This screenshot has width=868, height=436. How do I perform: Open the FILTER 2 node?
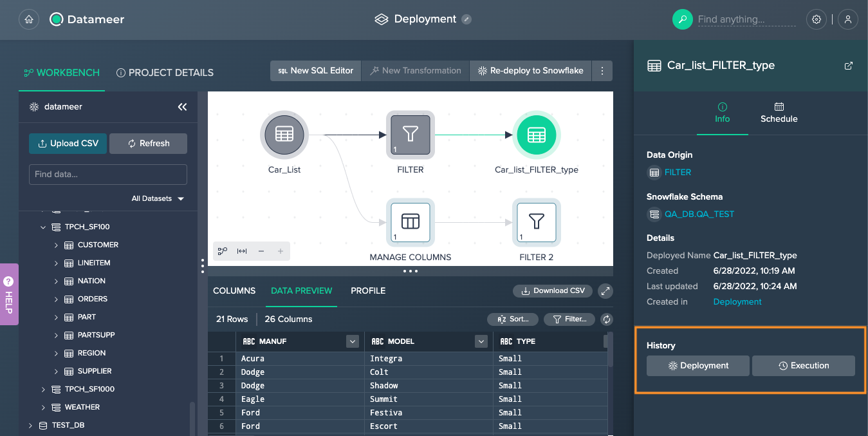tap(536, 223)
